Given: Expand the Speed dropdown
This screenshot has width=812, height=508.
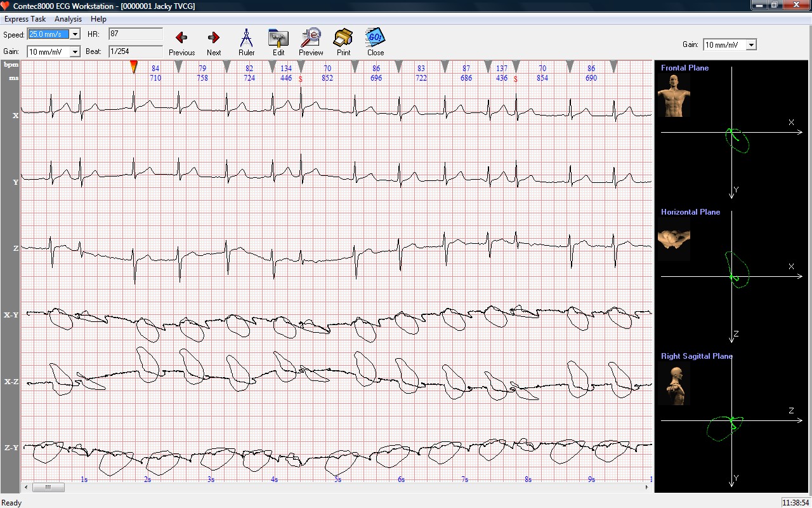Looking at the screenshot, I should click(x=75, y=34).
